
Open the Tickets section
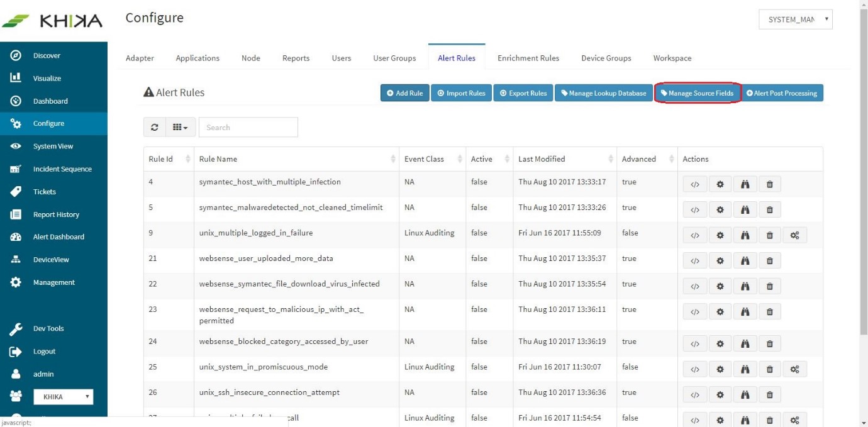coord(45,191)
